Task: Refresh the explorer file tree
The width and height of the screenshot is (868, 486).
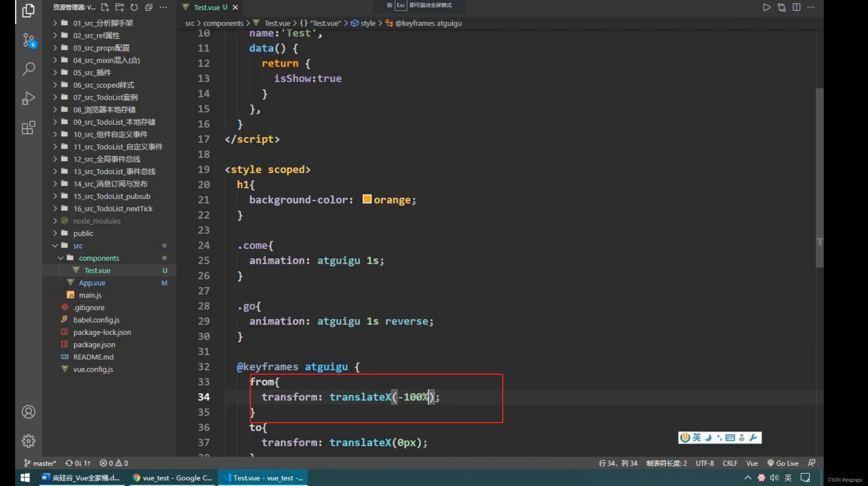Action: (x=134, y=7)
